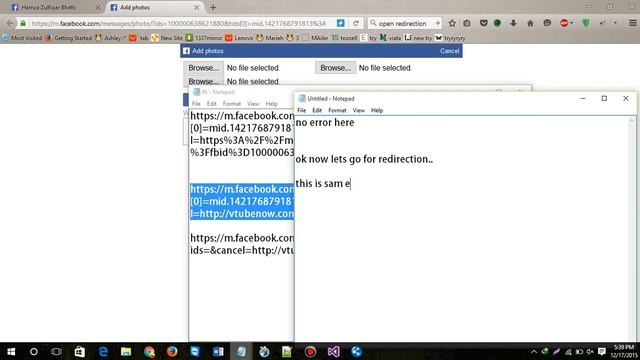Launch Microsoft Edge from taskbar
This screenshot has height=360, width=640.
point(102,351)
